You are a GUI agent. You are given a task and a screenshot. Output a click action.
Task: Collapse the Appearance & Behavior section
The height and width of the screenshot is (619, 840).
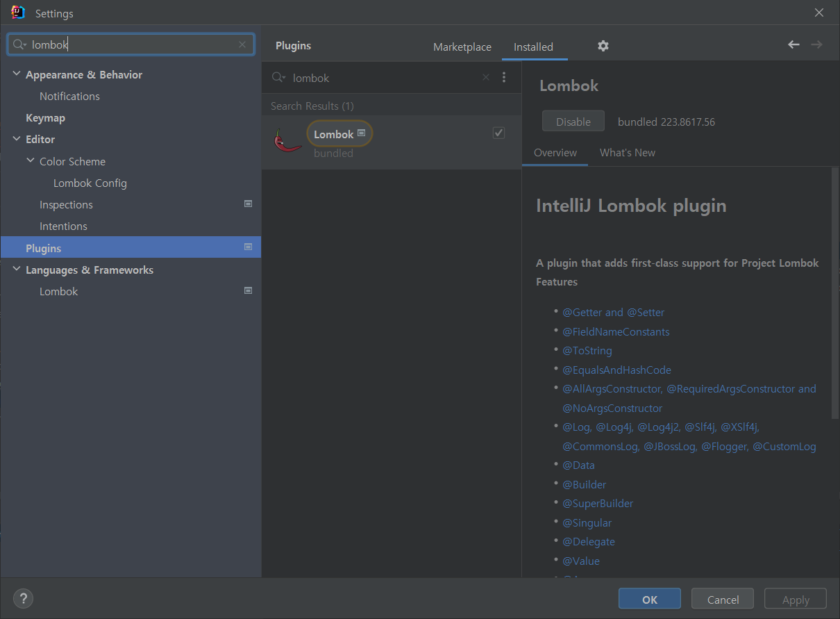coord(17,74)
